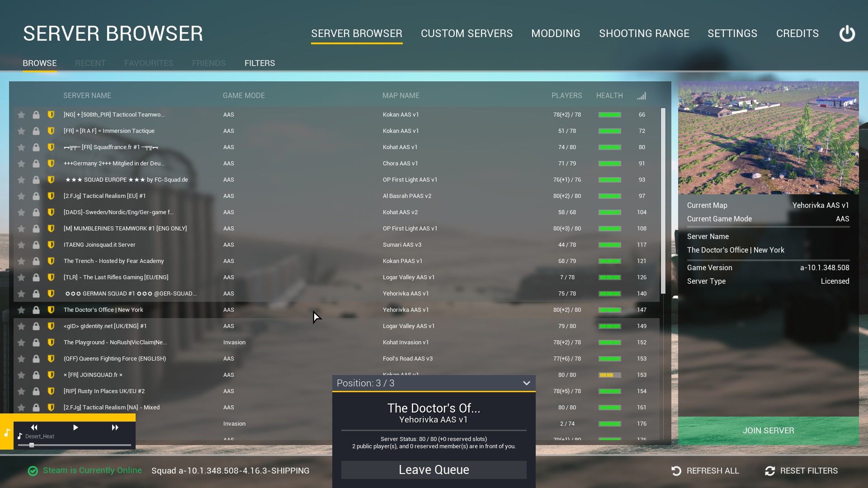The image size is (868, 488).
Task: Star The Trench Fear Academy server
Action: (x=21, y=261)
